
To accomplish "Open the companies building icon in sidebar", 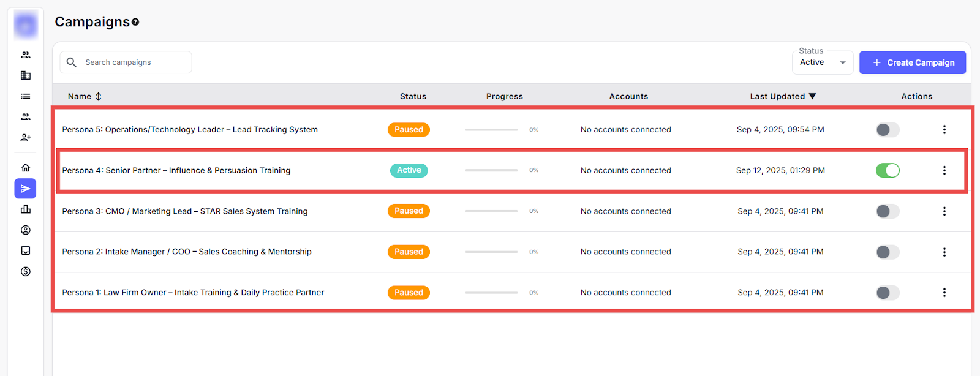I will point(26,75).
